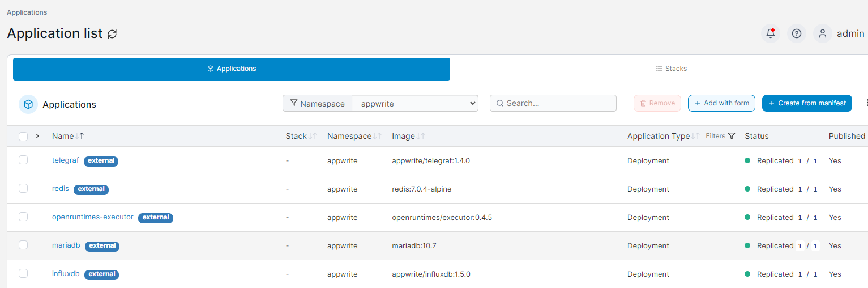868x288 pixels.
Task: Click the refresh icon beside Application list
Action: (112, 33)
